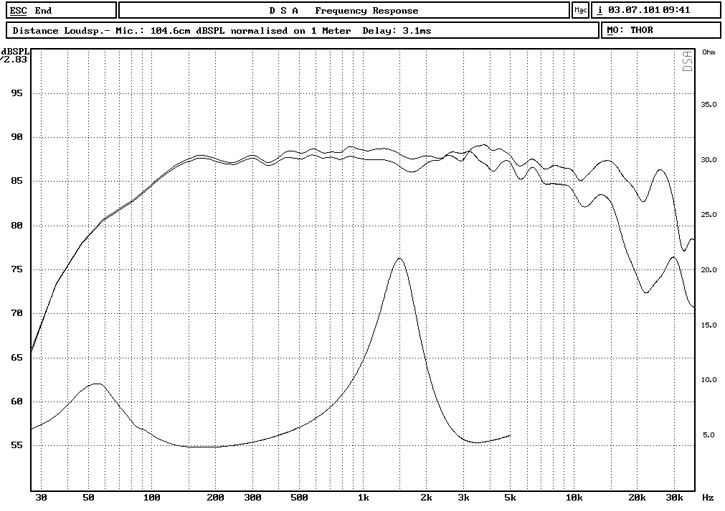Click the dBSPL axis label
This screenshot has width=725, height=511.
[15, 51]
